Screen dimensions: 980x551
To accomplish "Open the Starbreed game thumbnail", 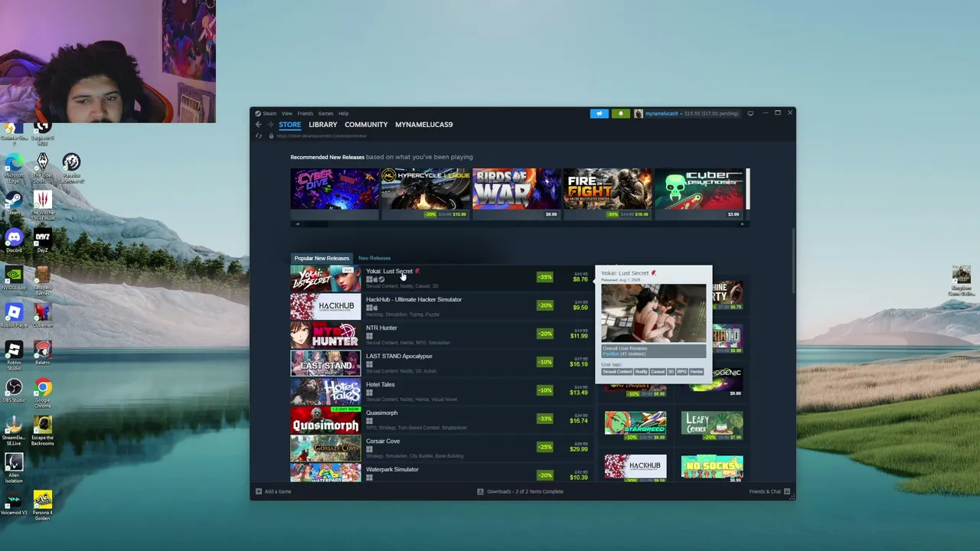I will tap(635, 422).
